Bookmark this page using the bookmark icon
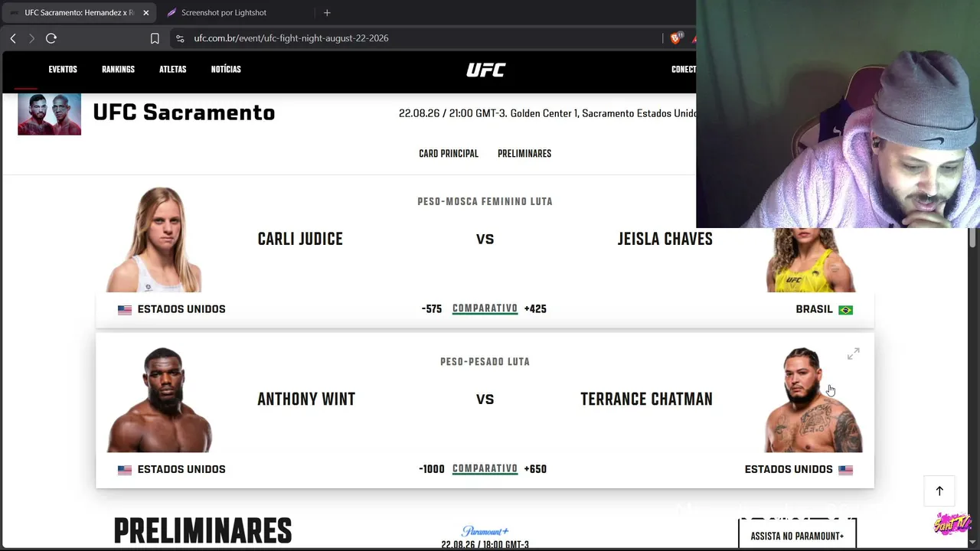980x551 pixels. coord(155,38)
